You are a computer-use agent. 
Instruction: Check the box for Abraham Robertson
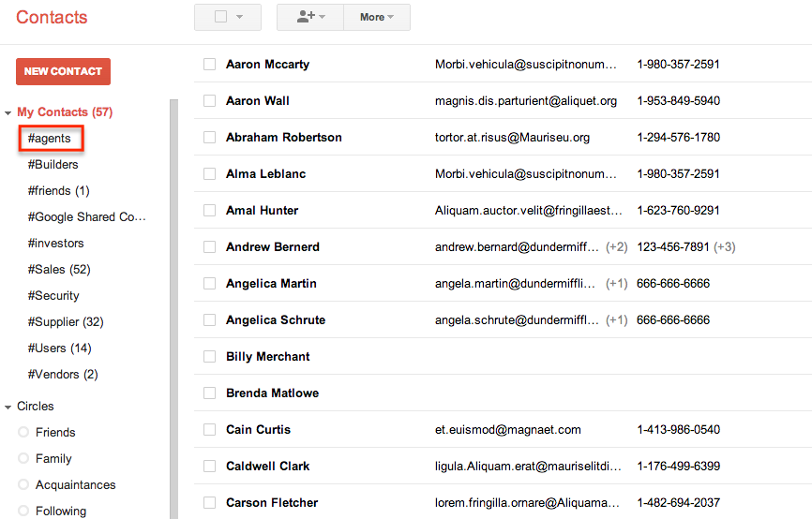coord(209,137)
